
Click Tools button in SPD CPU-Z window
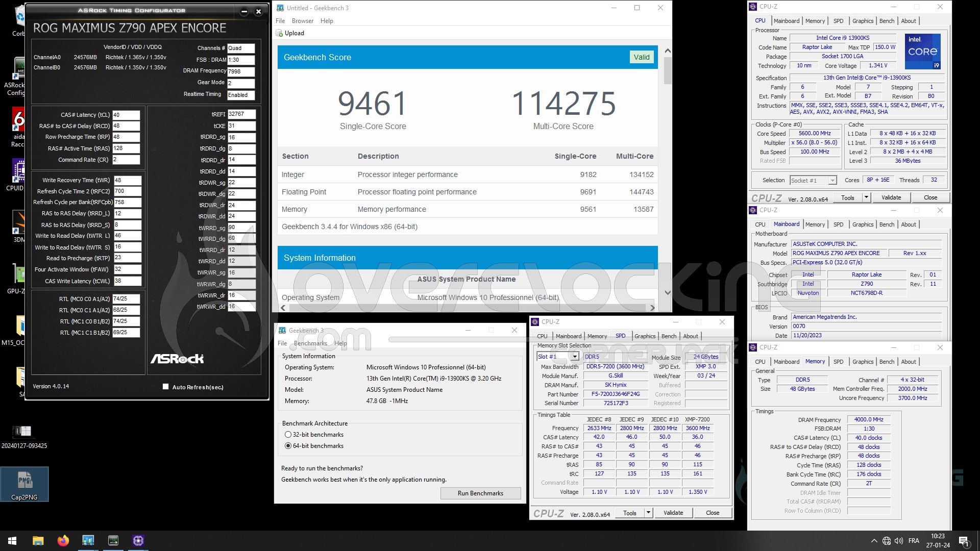click(630, 513)
